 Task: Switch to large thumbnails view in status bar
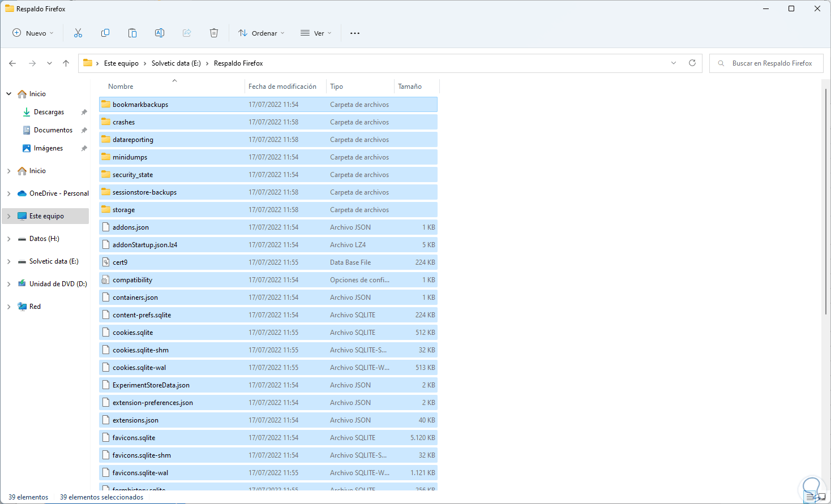point(821,497)
